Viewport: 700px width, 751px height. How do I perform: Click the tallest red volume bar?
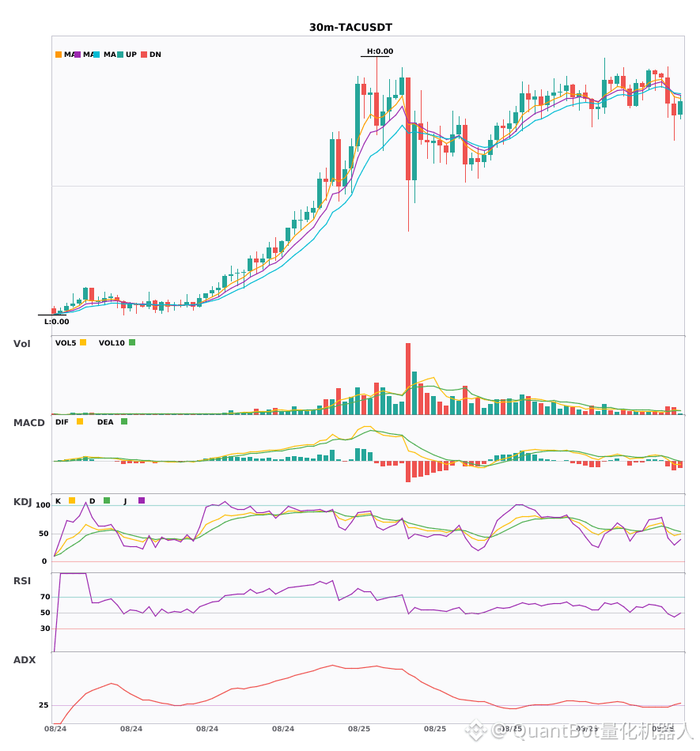(408, 379)
